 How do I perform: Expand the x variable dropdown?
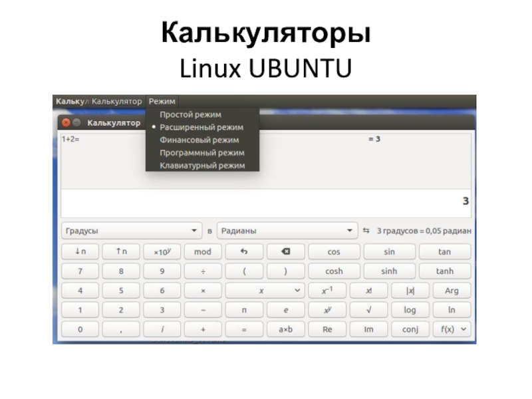click(x=265, y=291)
